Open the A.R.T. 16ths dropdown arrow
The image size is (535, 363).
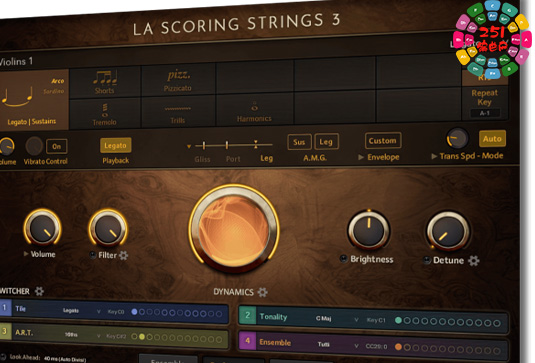pyautogui.click(x=99, y=336)
